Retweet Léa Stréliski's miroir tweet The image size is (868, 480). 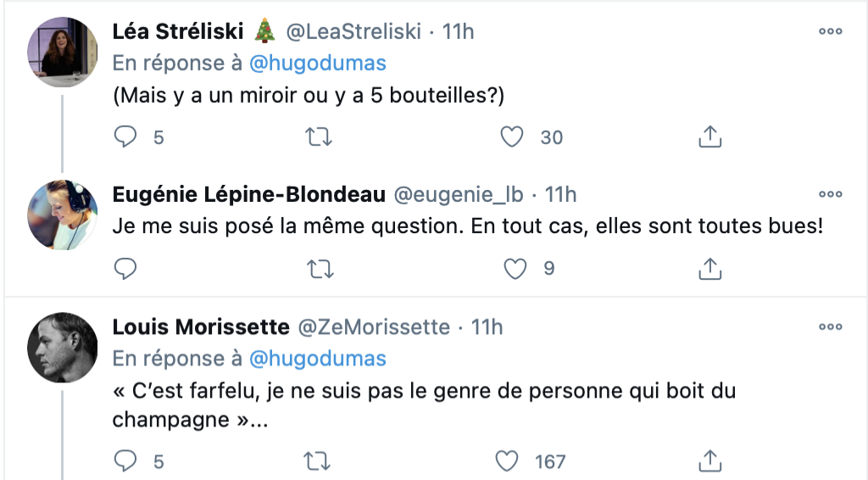tap(319, 137)
